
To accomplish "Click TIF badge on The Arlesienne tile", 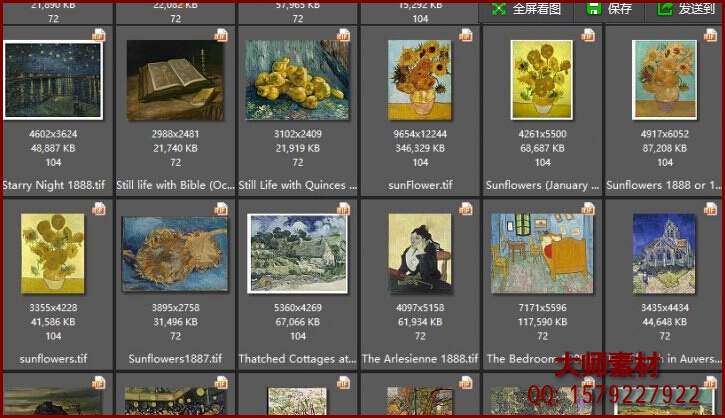I will coord(465,209).
